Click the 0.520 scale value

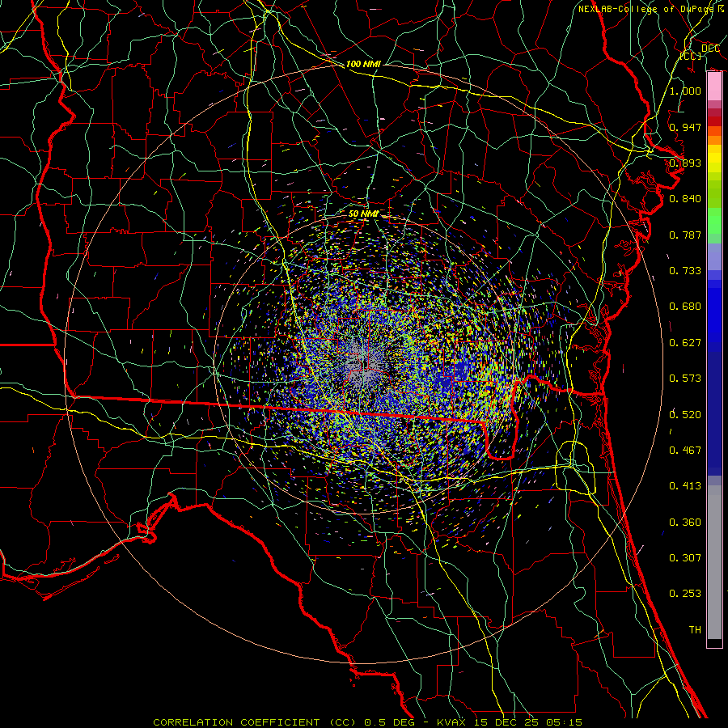(x=685, y=415)
